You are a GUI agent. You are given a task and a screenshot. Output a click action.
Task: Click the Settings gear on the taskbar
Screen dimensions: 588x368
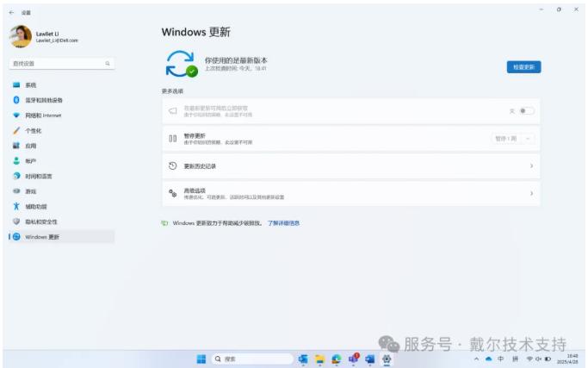387,359
